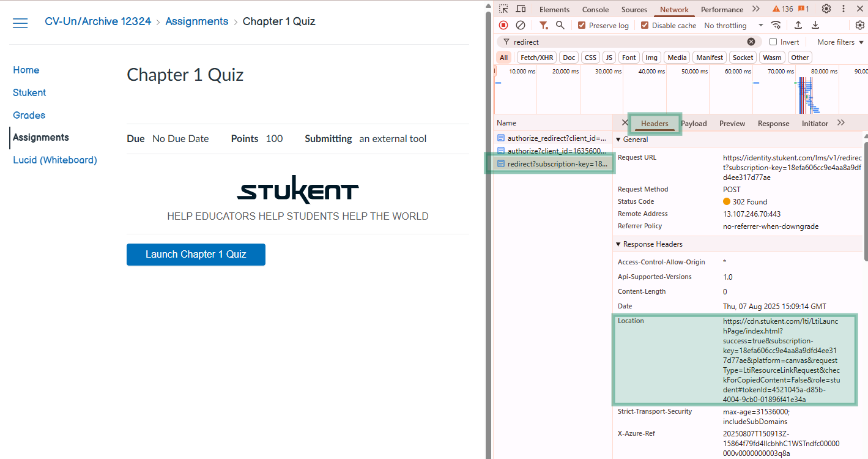Open the Preview tab
This screenshot has height=459, width=868.
(x=732, y=123)
